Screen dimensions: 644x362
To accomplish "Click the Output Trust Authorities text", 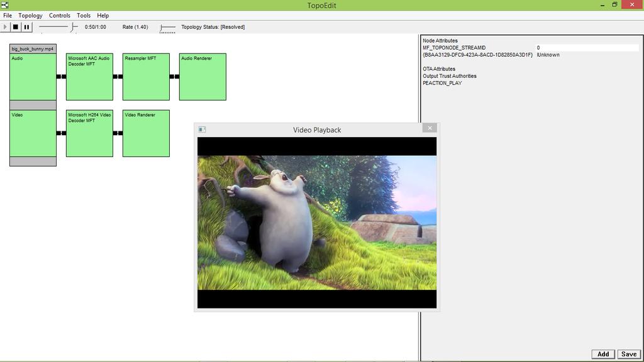I will pos(449,76).
